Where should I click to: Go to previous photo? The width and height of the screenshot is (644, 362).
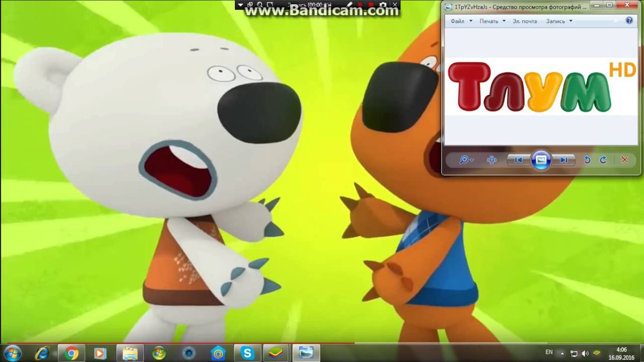[x=518, y=160]
